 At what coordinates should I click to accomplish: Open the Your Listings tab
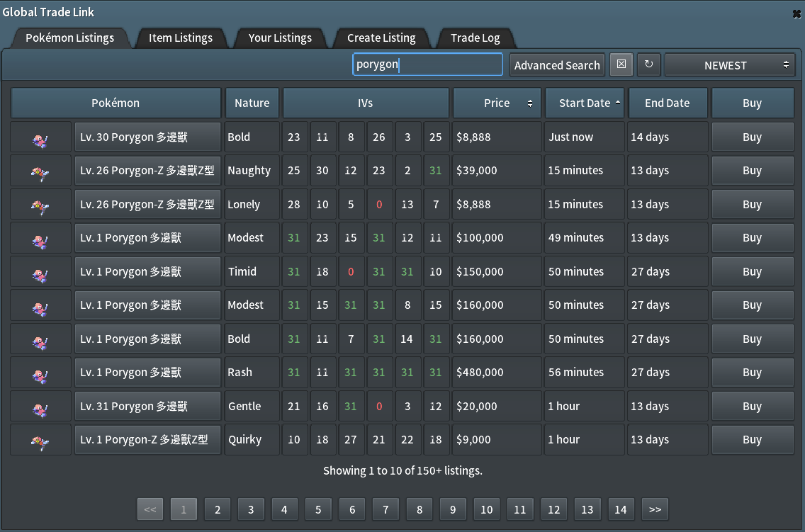(x=280, y=38)
